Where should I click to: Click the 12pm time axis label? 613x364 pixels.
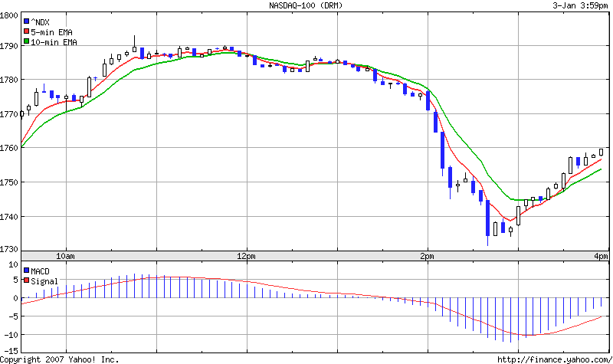(x=246, y=257)
